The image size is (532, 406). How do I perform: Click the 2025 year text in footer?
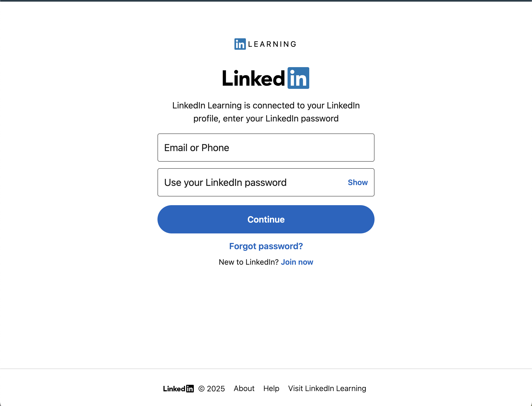pos(216,389)
